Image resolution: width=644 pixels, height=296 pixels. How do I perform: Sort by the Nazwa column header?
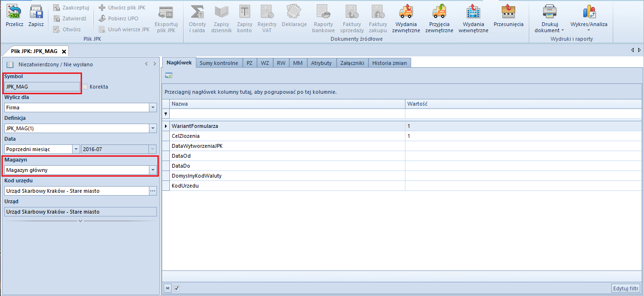(287, 104)
